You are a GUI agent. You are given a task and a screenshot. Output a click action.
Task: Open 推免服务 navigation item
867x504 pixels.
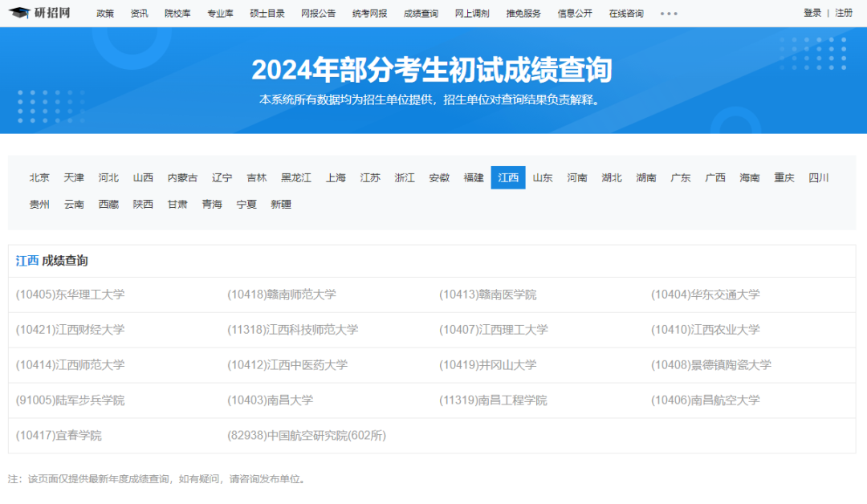point(523,14)
